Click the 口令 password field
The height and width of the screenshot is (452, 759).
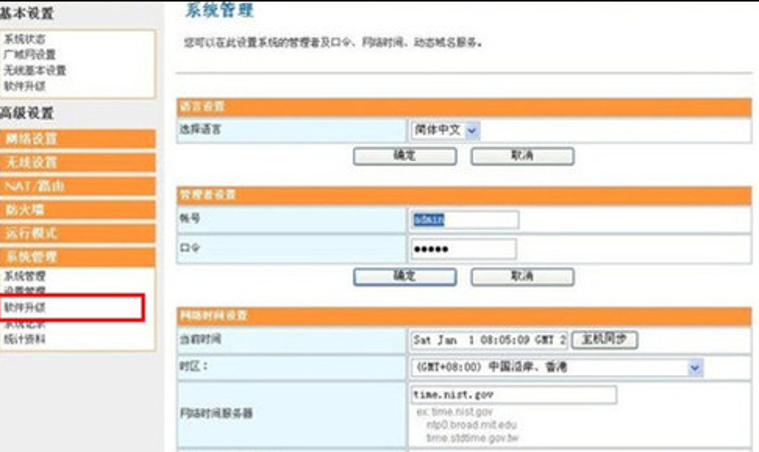[463, 249]
